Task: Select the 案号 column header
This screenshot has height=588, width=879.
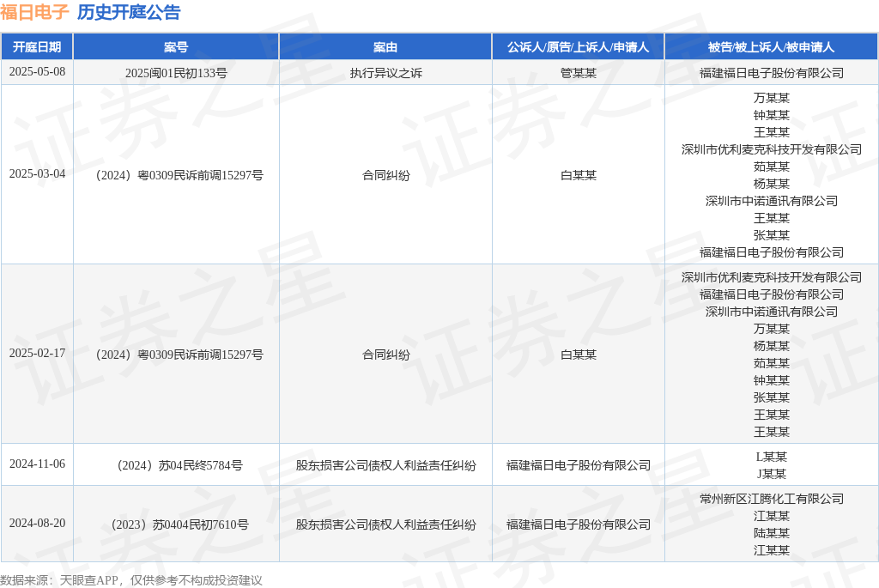Action: [x=176, y=47]
